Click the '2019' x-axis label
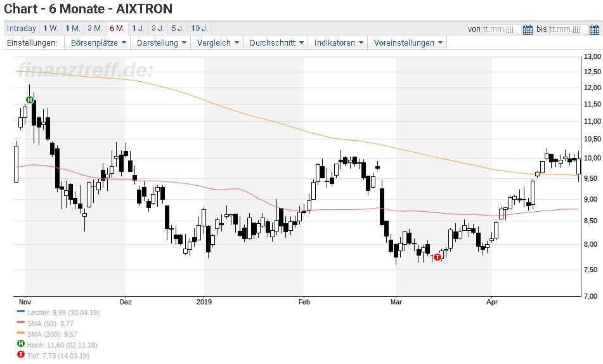Viewport: 603px width, 364px height. 204,302
